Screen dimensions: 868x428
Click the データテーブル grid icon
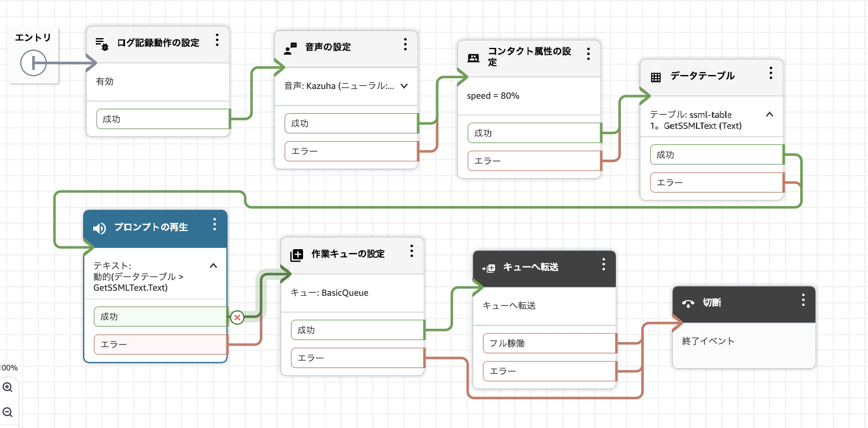point(656,77)
